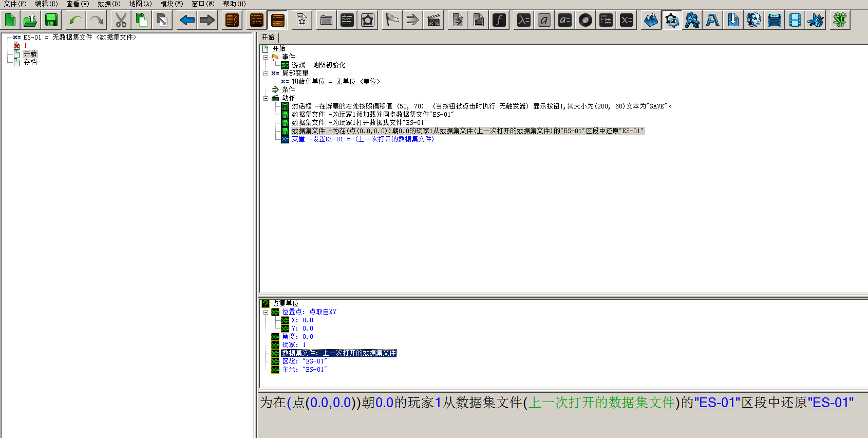The height and width of the screenshot is (438, 868).
Task: Collapse the 动作 actions node
Action: (x=266, y=98)
